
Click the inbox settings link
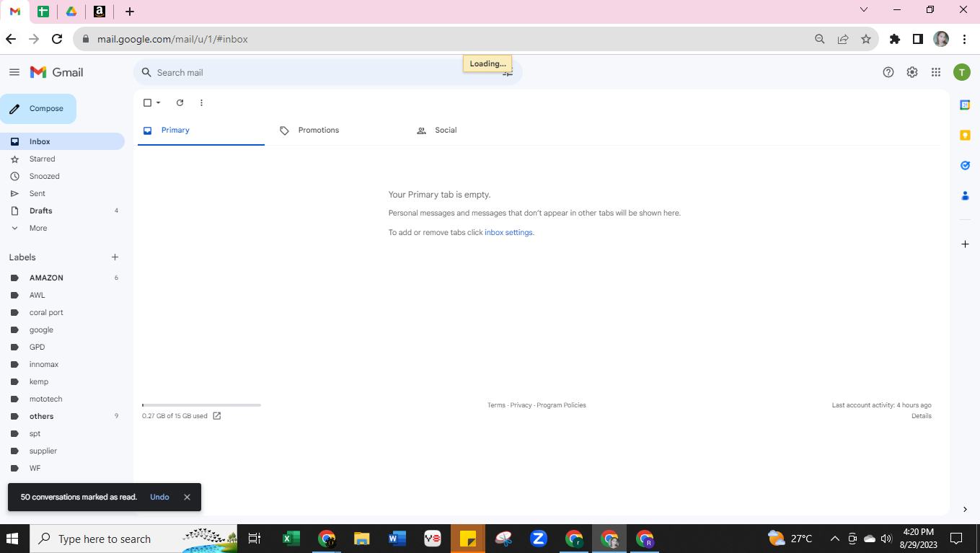click(508, 232)
